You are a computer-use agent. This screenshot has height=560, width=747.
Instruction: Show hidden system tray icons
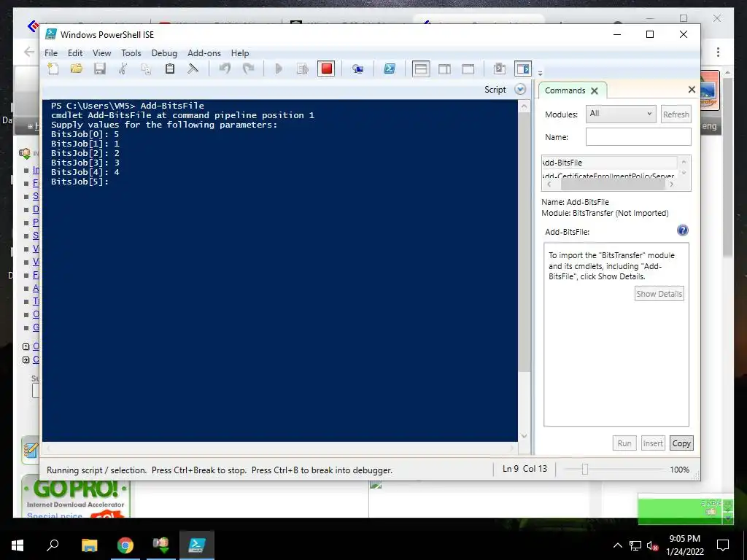click(617, 545)
